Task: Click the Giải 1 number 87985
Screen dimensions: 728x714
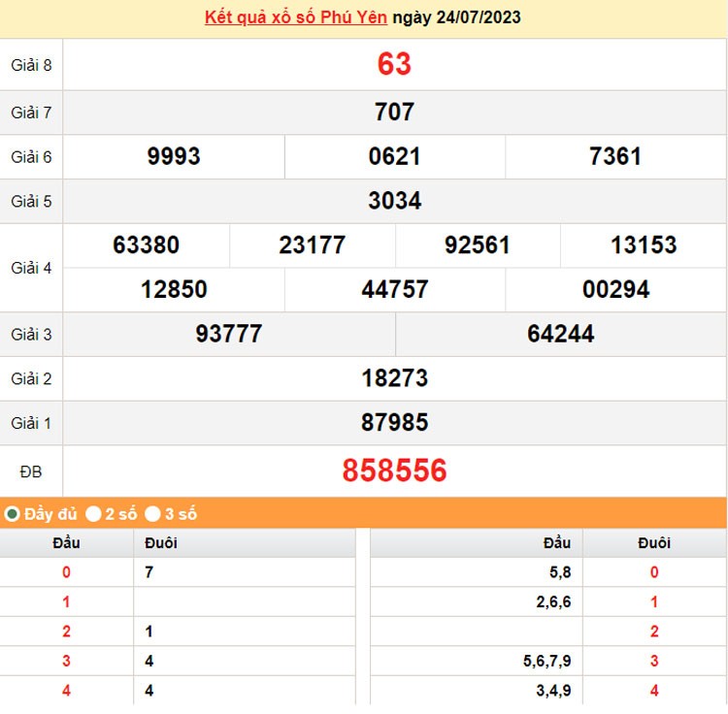Action: pyautogui.click(x=394, y=423)
